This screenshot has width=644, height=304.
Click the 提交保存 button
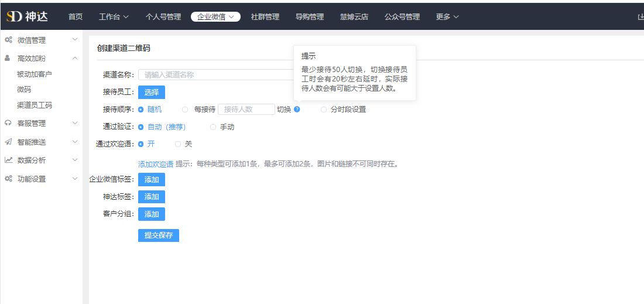[x=159, y=235]
